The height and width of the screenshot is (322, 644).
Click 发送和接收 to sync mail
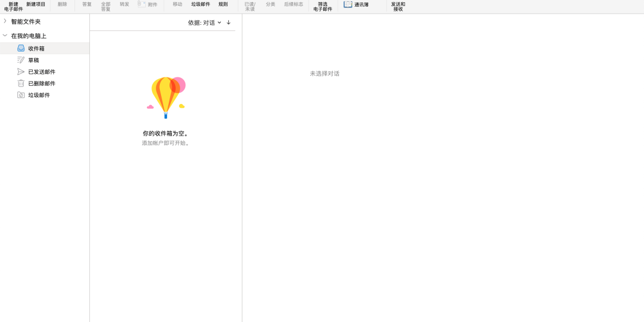tap(398, 7)
